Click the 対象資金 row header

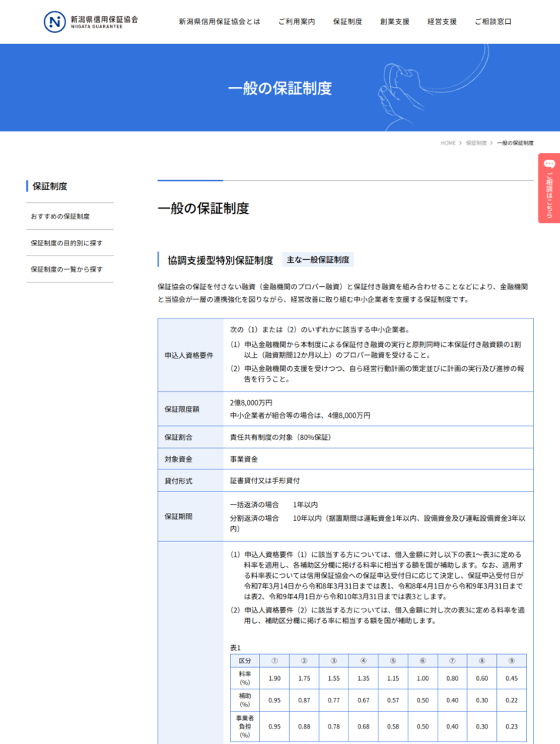tap(190, 459)
